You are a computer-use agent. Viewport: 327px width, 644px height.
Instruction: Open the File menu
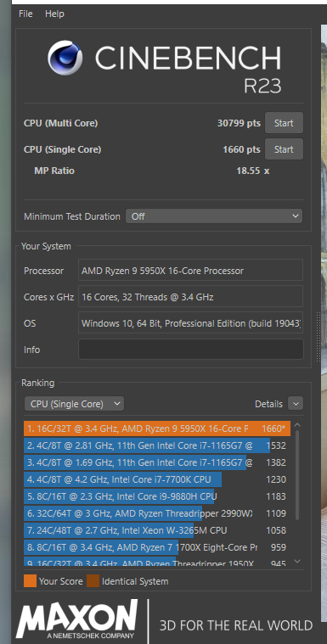(x=25, y=14)
